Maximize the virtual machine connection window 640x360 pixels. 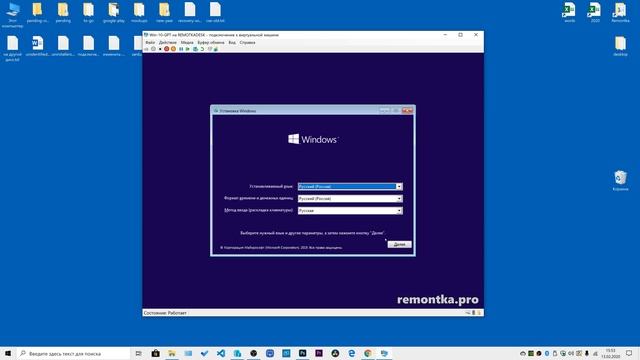point(460,35)
